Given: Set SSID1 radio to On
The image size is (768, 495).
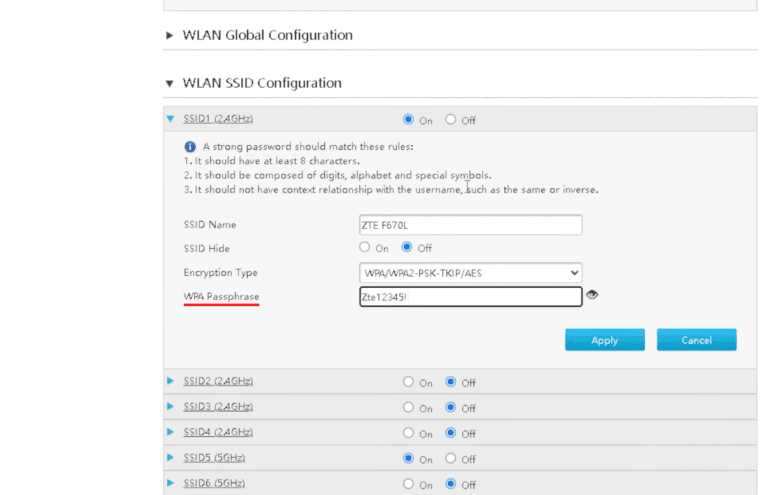Looking at the screenshot, I should [x=408, y=119].
